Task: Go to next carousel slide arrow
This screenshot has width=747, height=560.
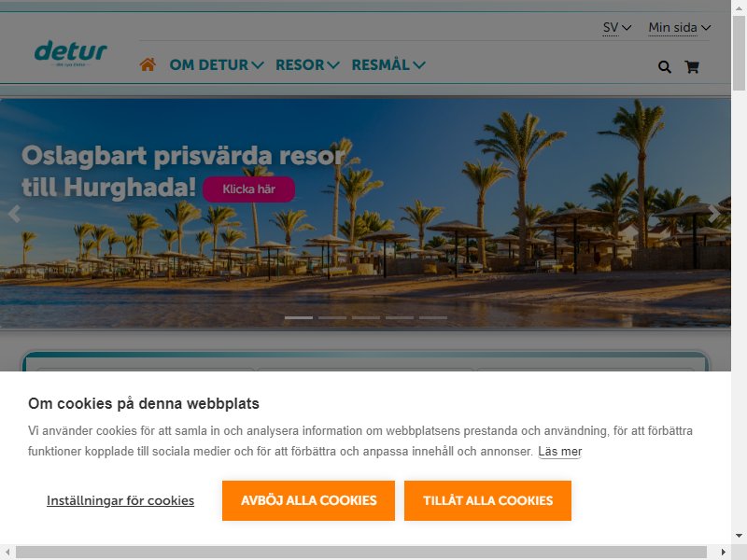Action: [x=713, y=214]
